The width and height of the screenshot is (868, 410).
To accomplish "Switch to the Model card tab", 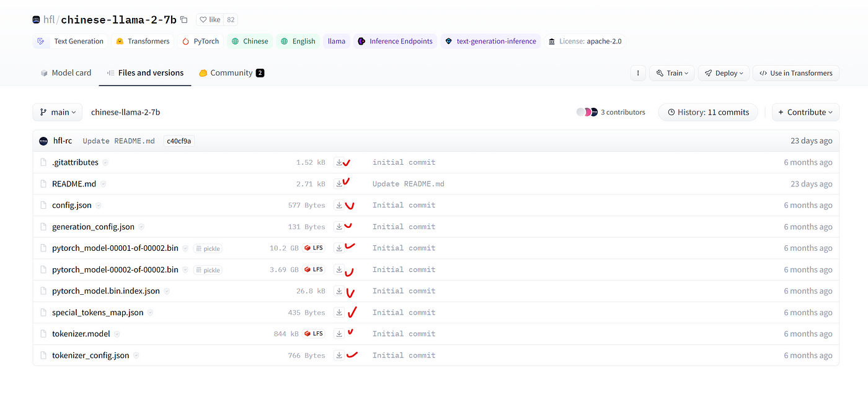I will [66, 73].
